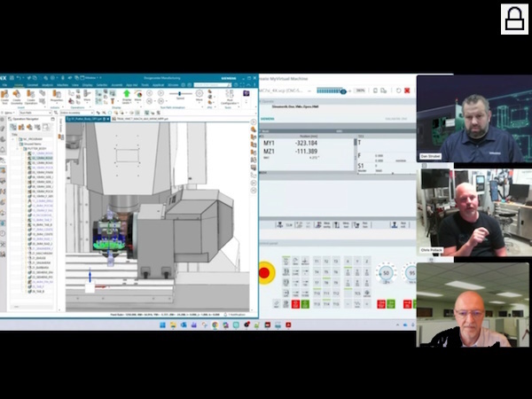The image size is (532, 399).
Task: Toggle the T10 key on control panel
Action: [x=317, y=293]
